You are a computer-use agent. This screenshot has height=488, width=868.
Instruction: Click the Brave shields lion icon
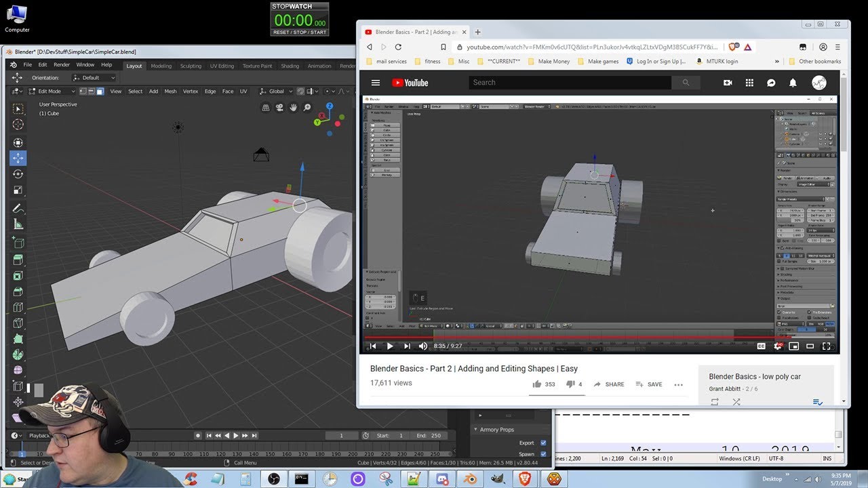[x=733, y=47]
